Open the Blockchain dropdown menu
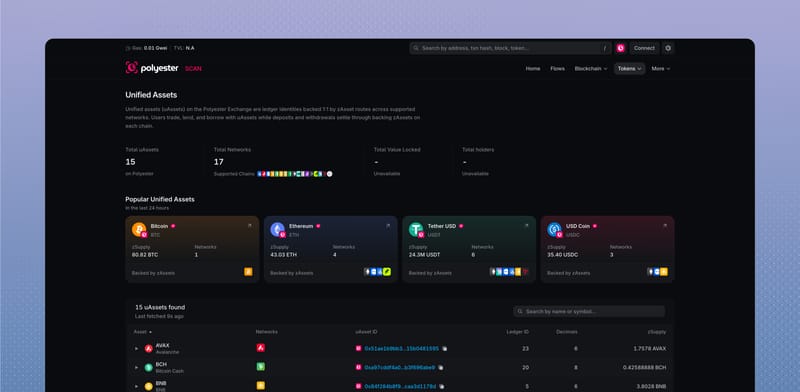The image size is (800, 392). 591,68
